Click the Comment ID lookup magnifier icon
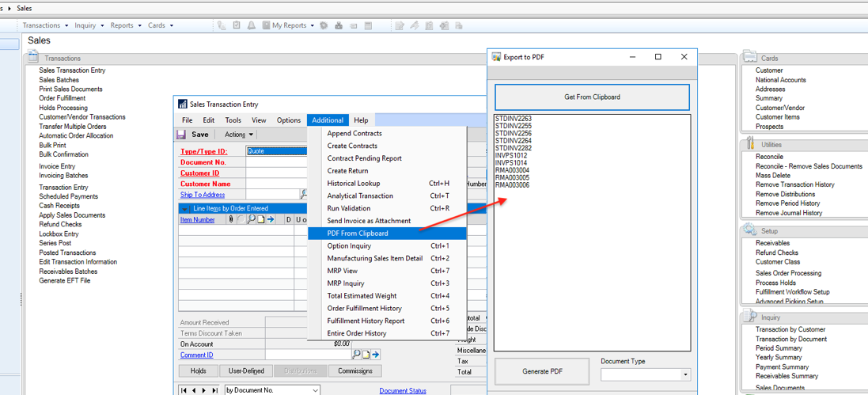Image resolution: width=868 pixels, height=395 pixels. [356, 355]
